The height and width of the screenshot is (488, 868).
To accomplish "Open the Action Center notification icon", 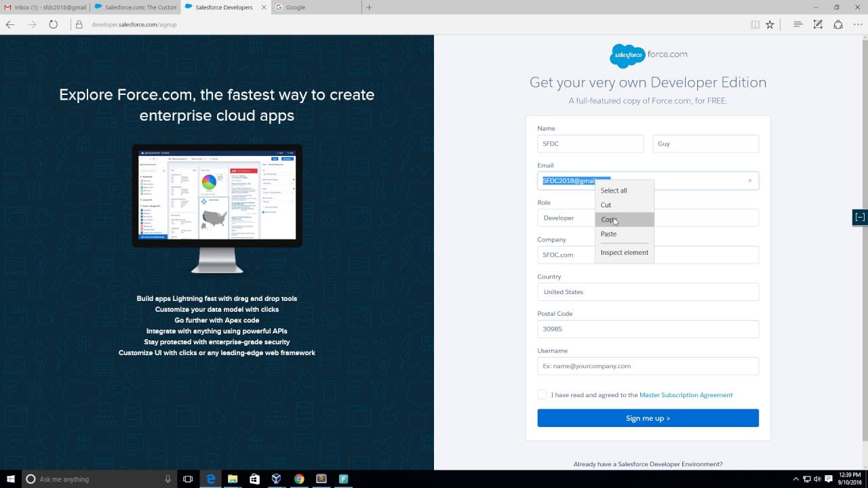I will pyautogui.click(x=829, y=479).
